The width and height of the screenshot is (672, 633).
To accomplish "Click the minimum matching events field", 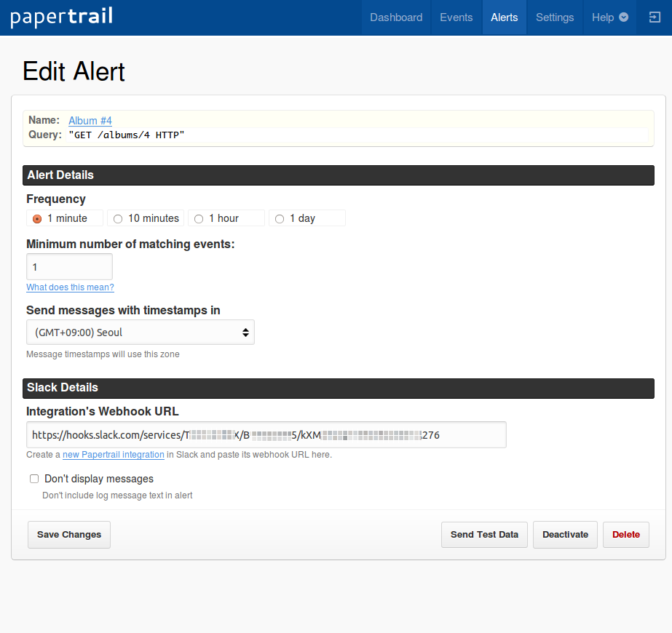I will click(x=69, y=267).
